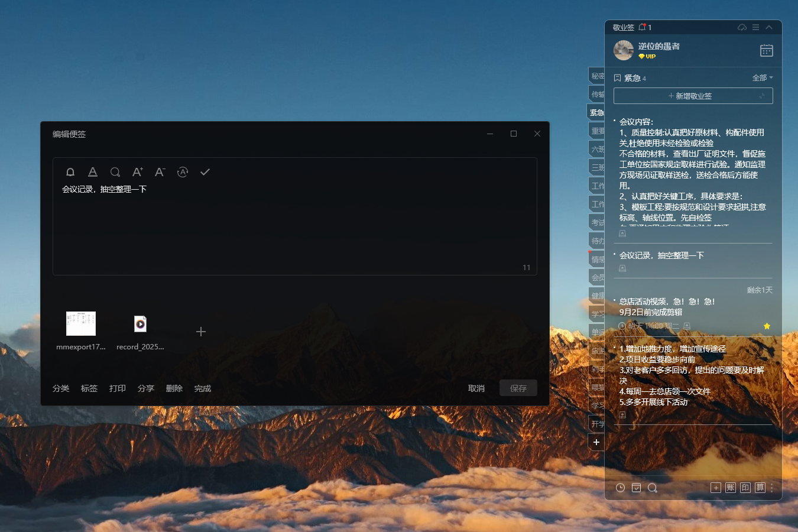Switch to the 考试 category tab
The height and width of the screenshot is (532, 798).
[x=597, y=222]
